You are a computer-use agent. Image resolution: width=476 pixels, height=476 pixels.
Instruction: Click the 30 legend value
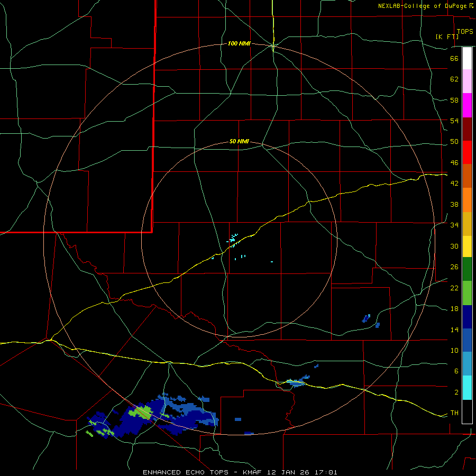(x=454, y=246)
